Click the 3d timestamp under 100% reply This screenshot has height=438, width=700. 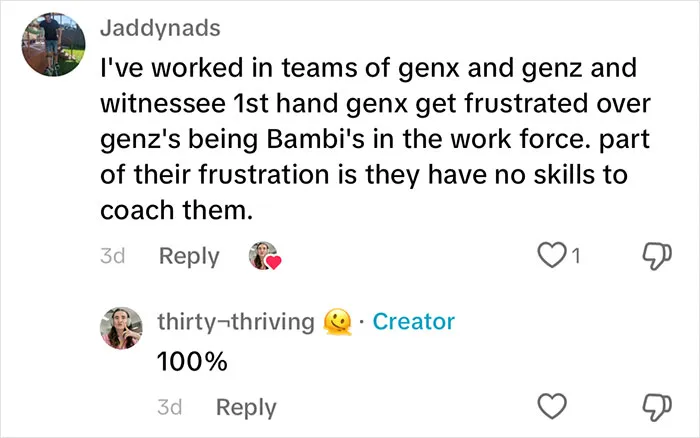170,407
